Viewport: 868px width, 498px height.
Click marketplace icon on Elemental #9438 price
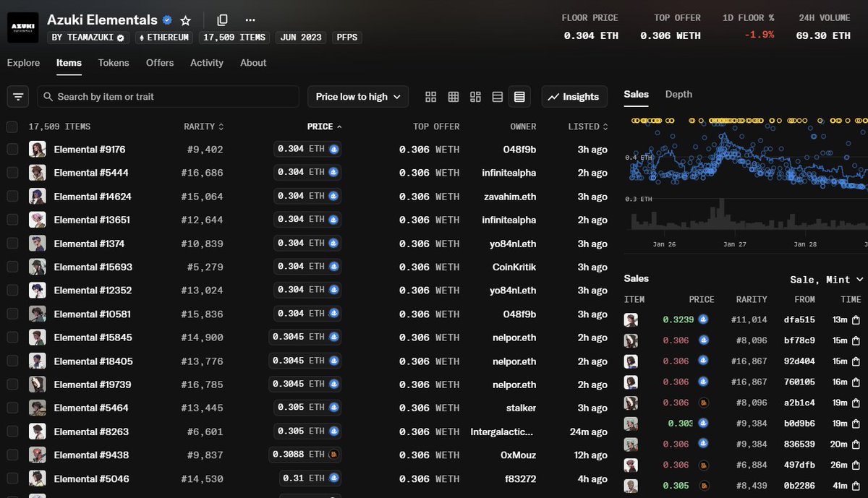pyautogui.click(x=333, y=455)
